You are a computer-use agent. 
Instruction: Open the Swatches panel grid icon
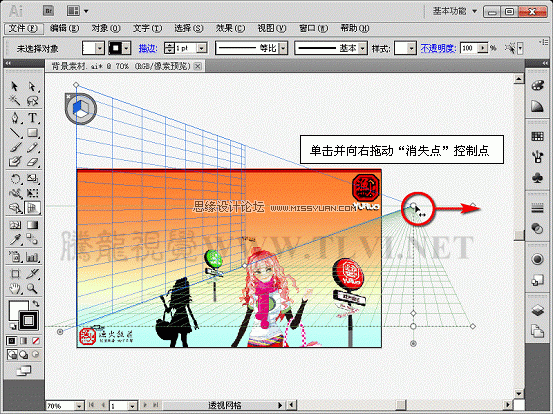coord(537,136)
